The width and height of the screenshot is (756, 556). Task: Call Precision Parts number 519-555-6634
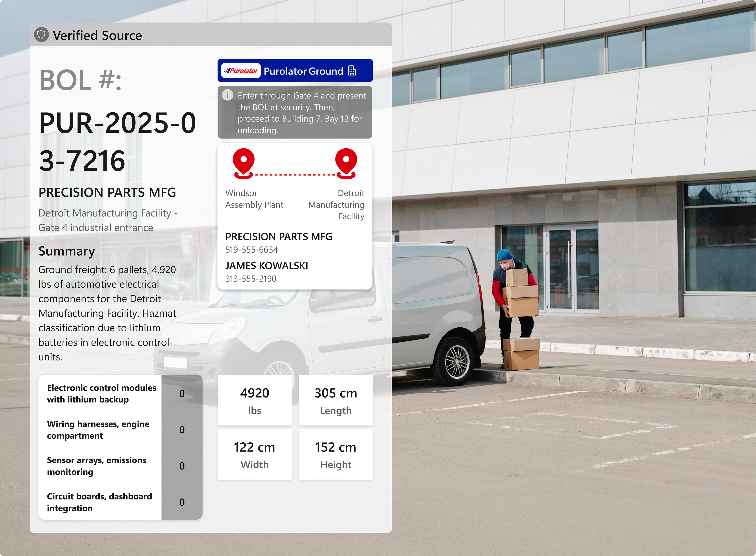pyautogui.click(x=252, y=250)
